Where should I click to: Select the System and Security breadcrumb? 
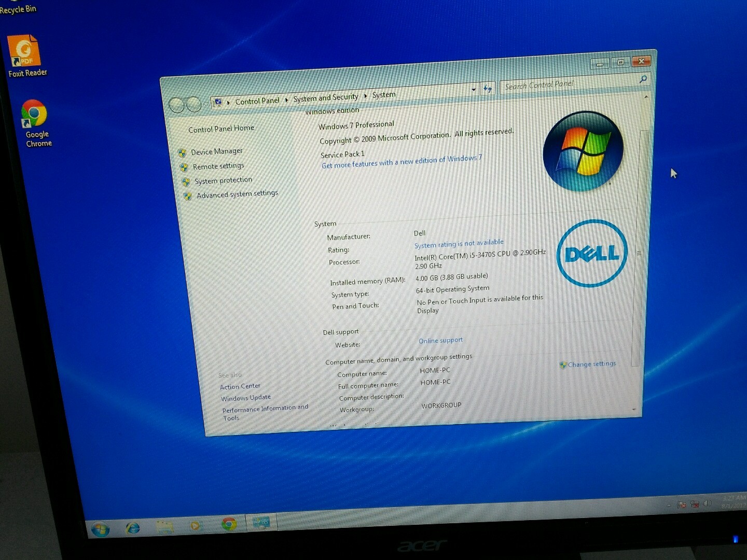click(x=326, y=97)
